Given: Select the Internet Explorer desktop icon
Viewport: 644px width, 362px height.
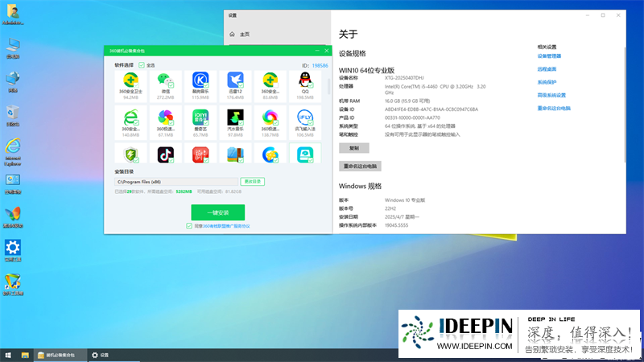Looking at the screenshot, I should 13,152.
